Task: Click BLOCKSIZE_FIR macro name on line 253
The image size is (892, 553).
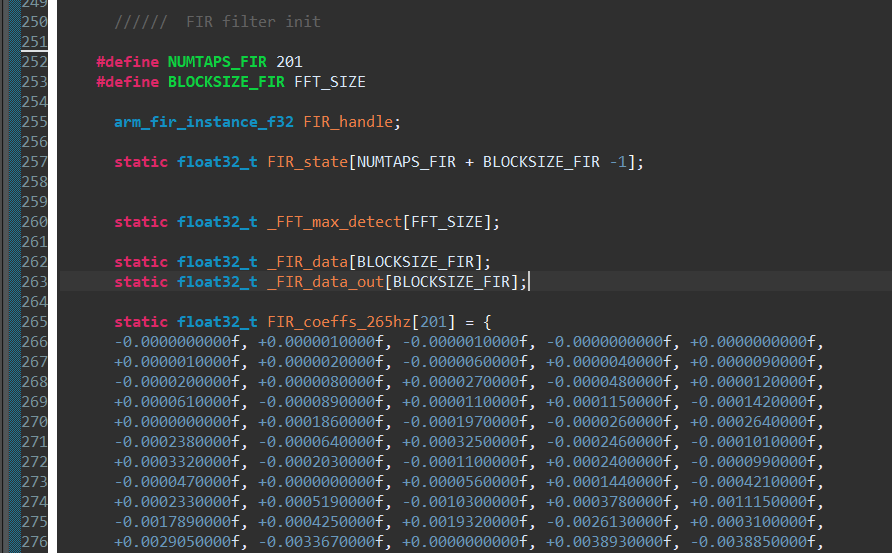Action: click(226, 82)
